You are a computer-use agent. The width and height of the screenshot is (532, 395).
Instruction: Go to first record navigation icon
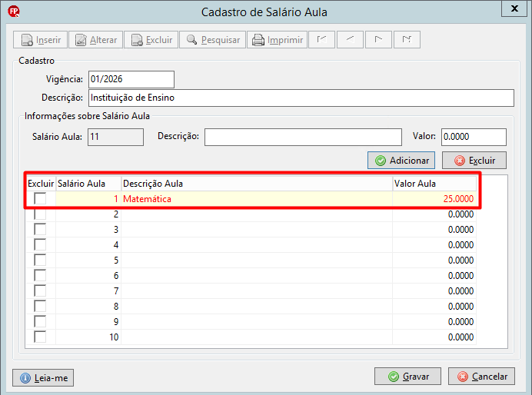[321, 40]
